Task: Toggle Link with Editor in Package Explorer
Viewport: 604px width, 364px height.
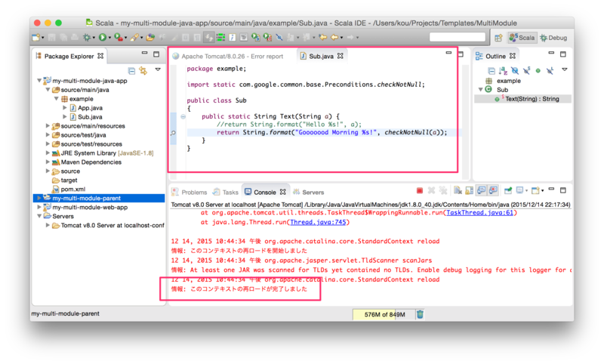Action: tap(143, 70)
